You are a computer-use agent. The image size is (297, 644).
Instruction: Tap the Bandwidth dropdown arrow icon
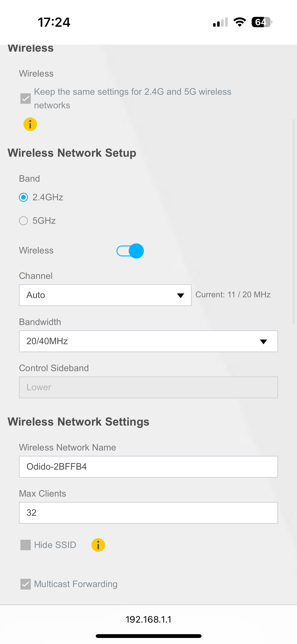pos(263,341)
